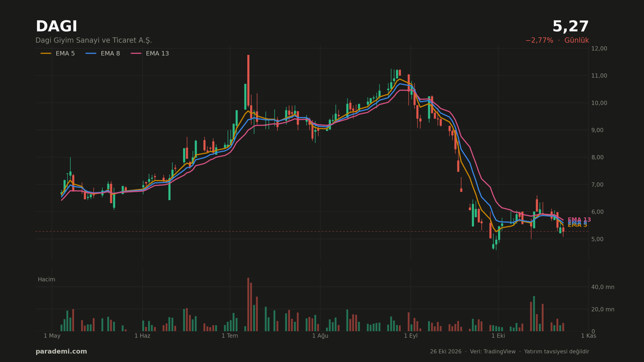Click the "Veri: TradingView" source credit
Image resolution: width=644 pixels, height=362 pixels.
tap(493, 352)
